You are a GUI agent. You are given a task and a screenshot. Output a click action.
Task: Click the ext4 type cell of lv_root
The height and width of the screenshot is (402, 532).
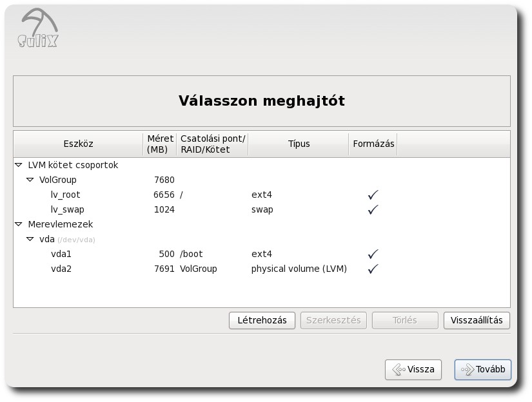[x=262, y=195]
